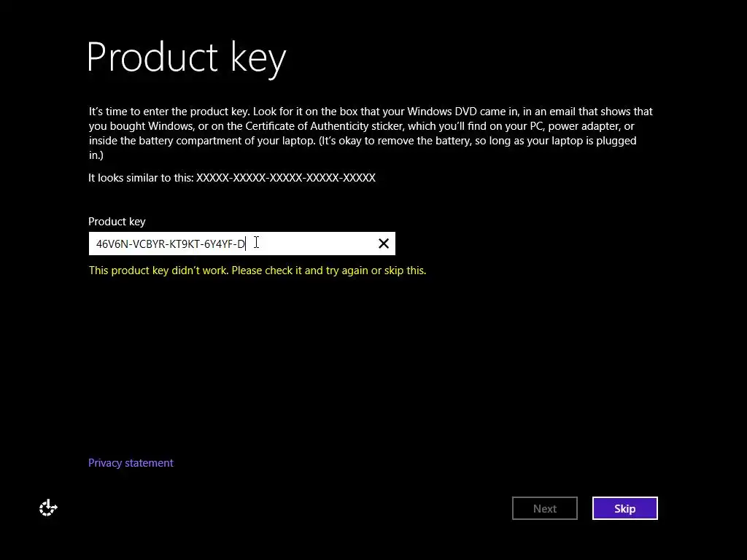Screen dimensions: 747x560
Task: Click the XXXXX-XXXXX sample key format text
Action: tap(286, 178)
